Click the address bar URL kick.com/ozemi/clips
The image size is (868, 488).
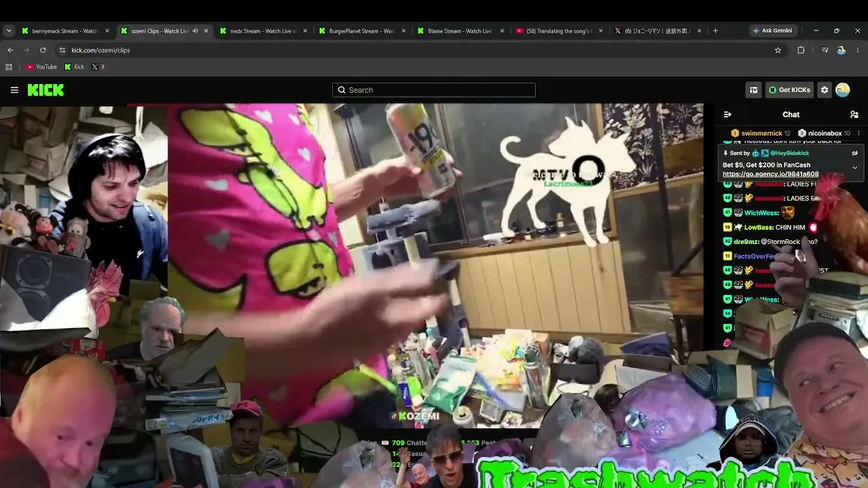click(x=100, y=50)
